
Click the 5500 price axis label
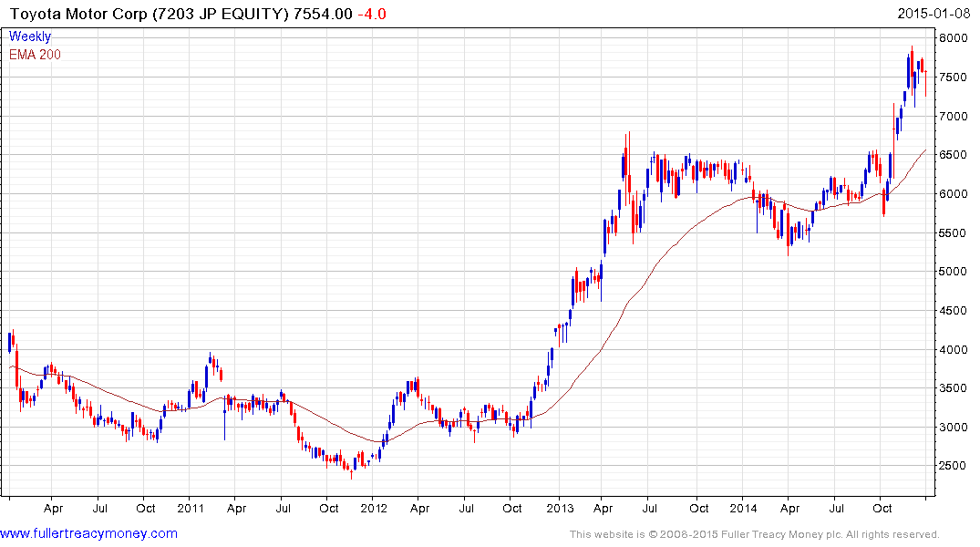point(954,233)
